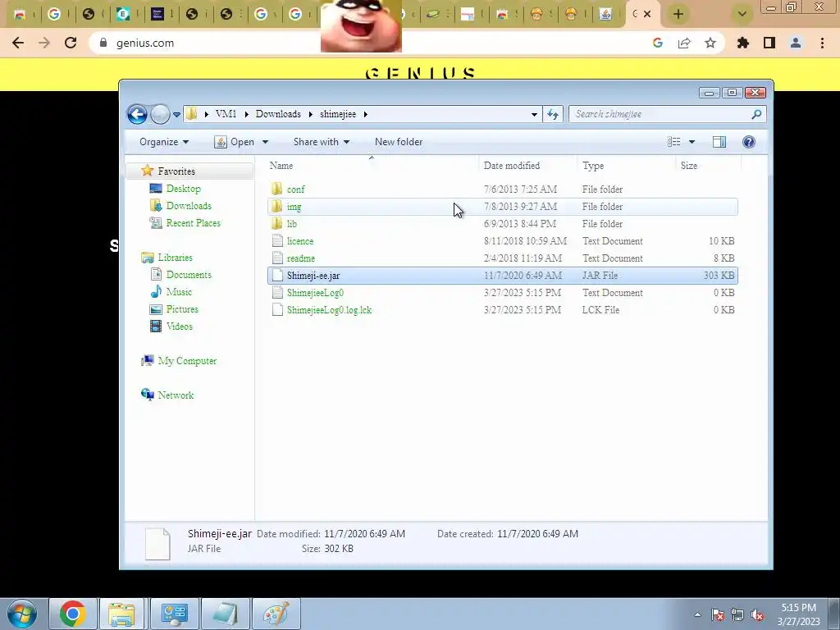Click New folder in the toolbar

point(399,142)
